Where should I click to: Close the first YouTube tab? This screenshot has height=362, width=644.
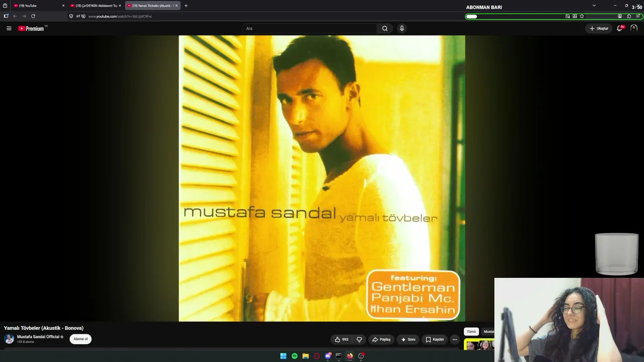[63, 6]
